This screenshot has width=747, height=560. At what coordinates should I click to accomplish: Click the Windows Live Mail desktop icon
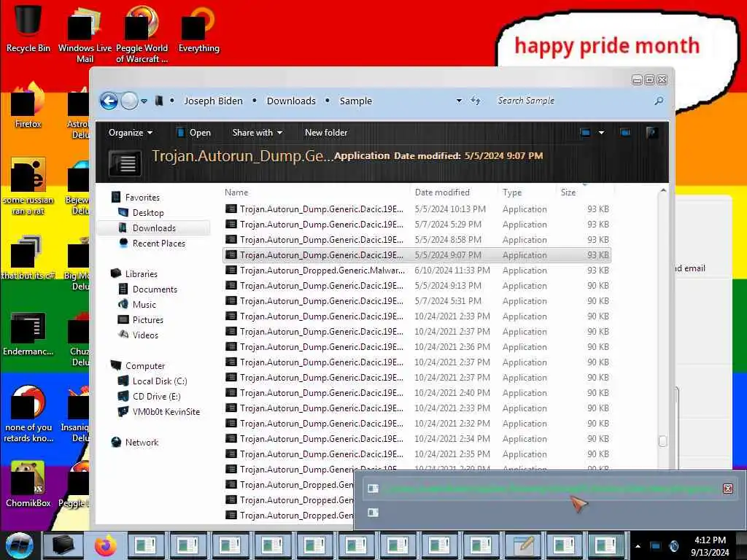point(85,34)
